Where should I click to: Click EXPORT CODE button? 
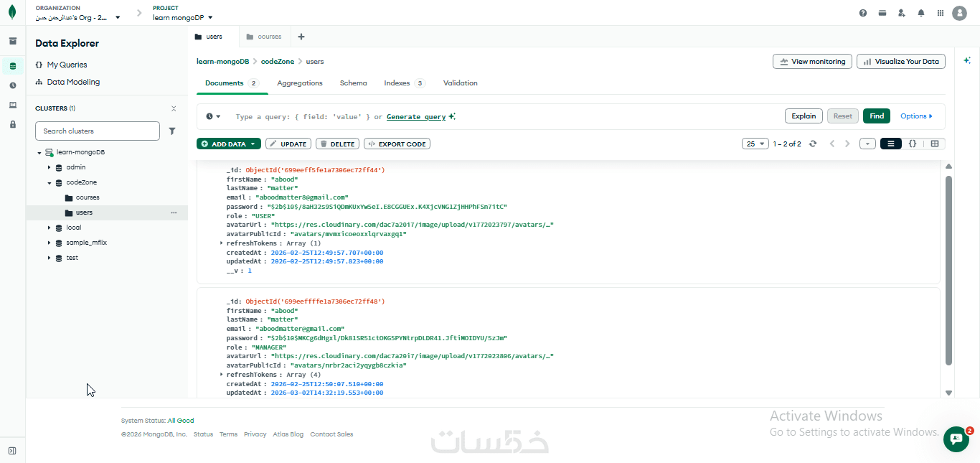pyautogui.click(x=397, y=144)
